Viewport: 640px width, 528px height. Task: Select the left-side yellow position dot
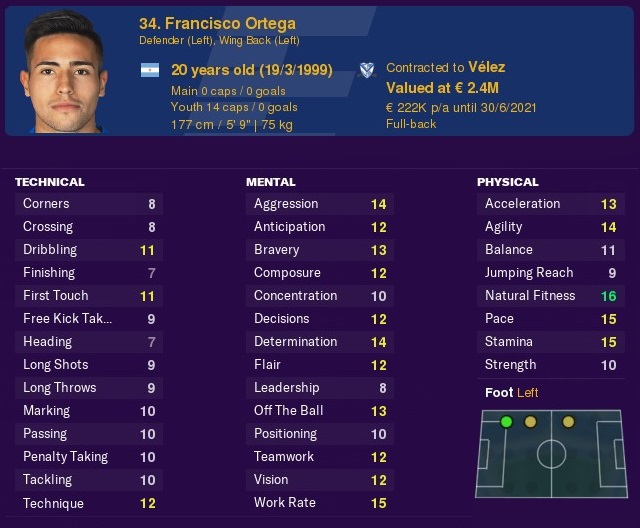pos(530,422)
